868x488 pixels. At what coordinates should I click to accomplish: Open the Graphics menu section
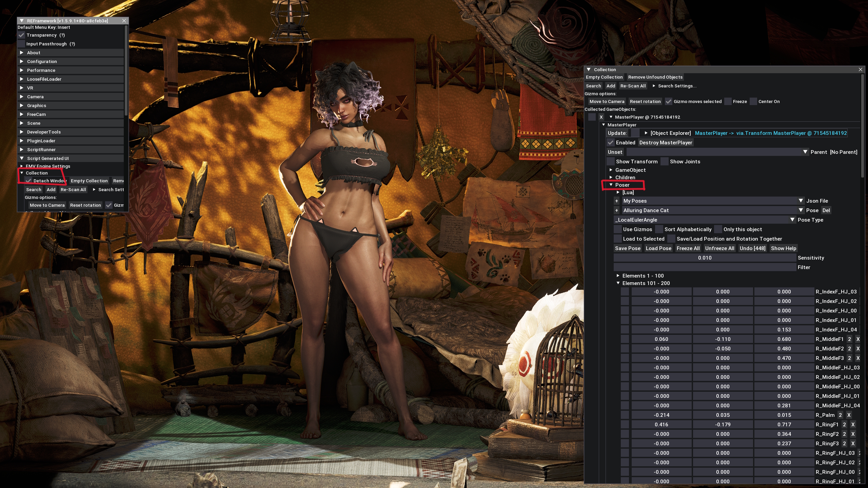pos(36,105)
